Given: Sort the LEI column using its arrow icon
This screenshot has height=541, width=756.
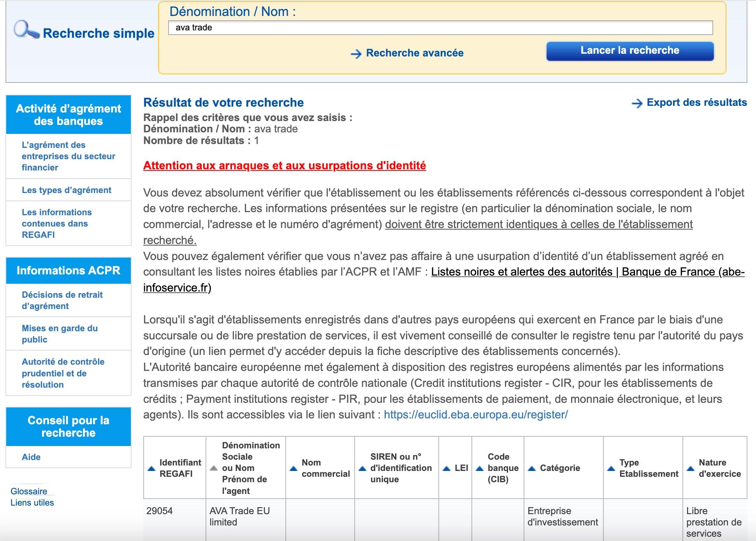Looking at the screenshot, I should pos(446,468).
